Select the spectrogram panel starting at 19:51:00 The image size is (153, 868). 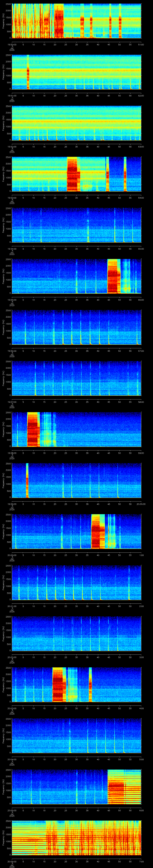pos(77,72)
